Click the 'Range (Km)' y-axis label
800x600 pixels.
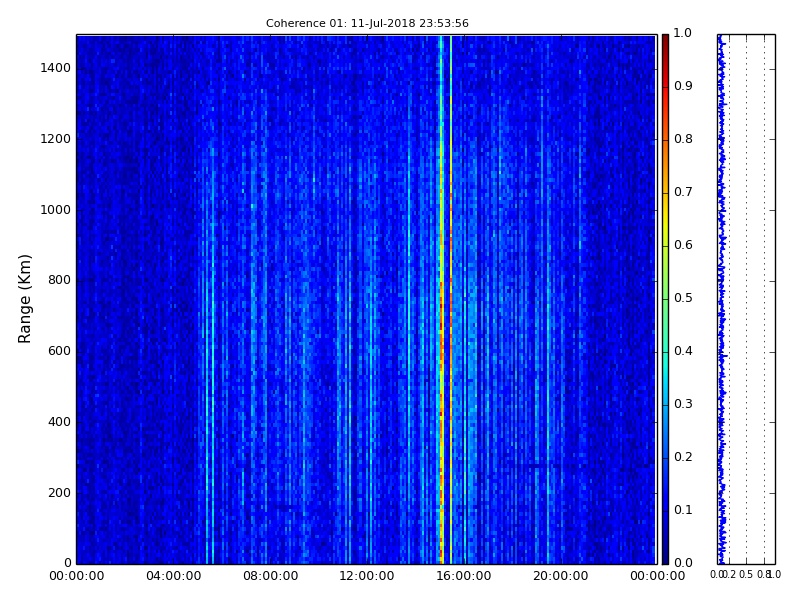coord(24,299)
